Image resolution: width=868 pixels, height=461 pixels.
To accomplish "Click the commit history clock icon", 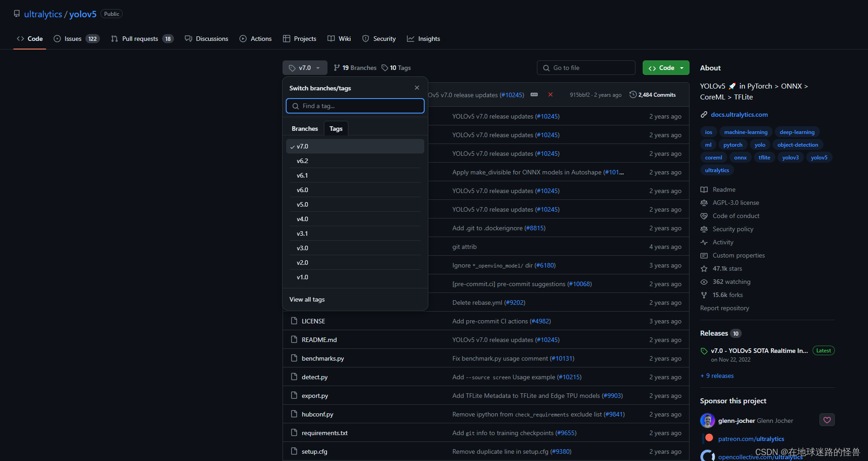I will click(x=633, y=94).
